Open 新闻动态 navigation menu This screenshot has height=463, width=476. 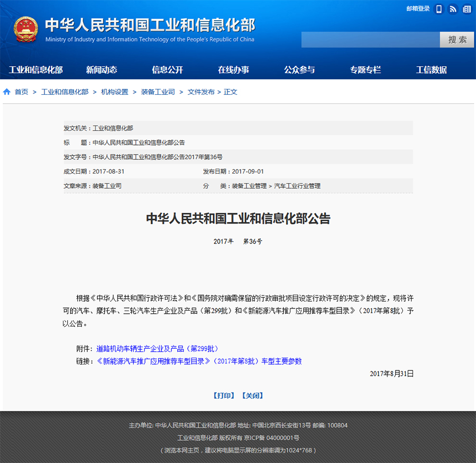coord(102,69)
